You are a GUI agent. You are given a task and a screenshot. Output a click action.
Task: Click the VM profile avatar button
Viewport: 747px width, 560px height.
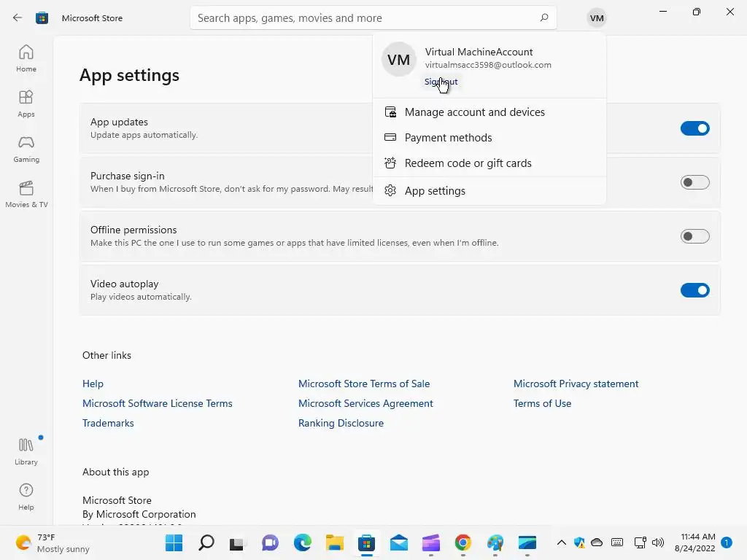click(x=597, y=18)
